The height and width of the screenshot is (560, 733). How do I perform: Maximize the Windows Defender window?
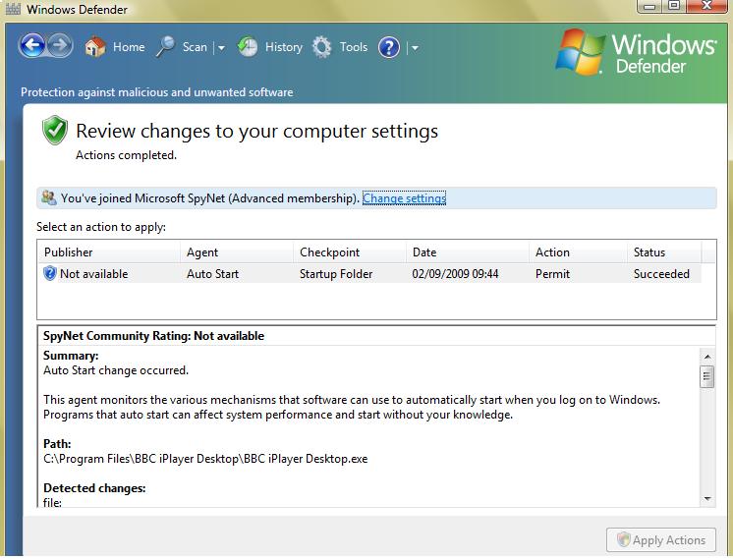coord(674,6)
